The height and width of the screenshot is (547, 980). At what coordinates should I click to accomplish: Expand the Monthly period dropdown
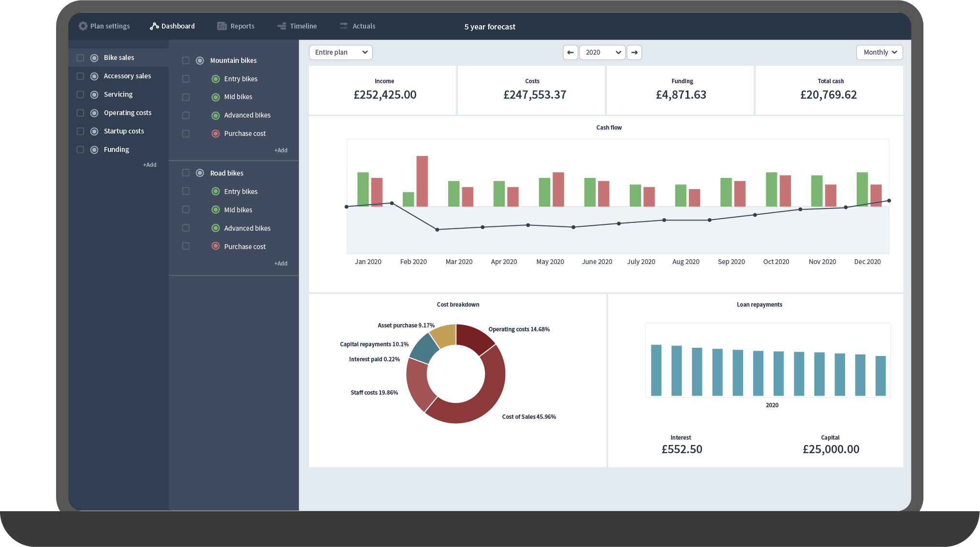click(879, 52)
